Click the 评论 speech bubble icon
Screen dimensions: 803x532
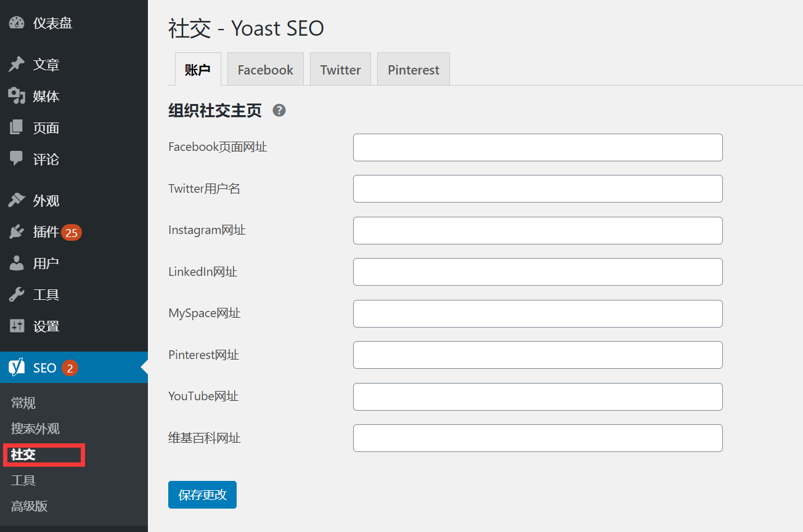(17, 159)
